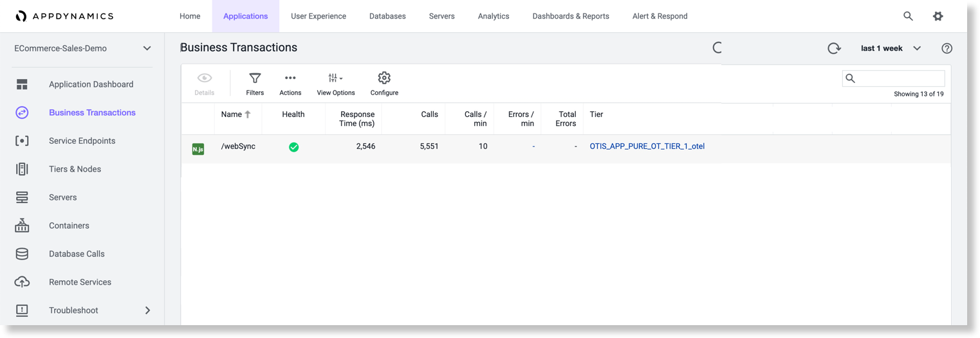980x338 pixels.
Task: Open Application Dashboard in sidebar
Action: (x=91, y=84)
